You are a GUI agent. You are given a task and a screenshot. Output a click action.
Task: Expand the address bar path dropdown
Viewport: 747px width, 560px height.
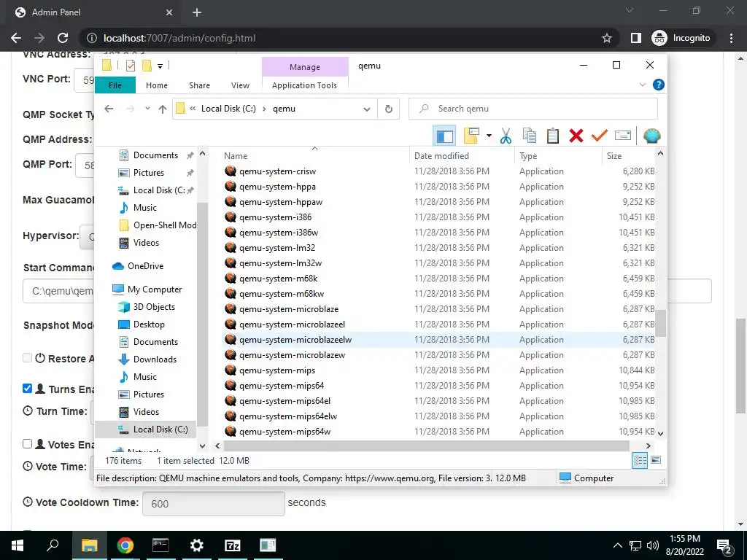point(367,109)
